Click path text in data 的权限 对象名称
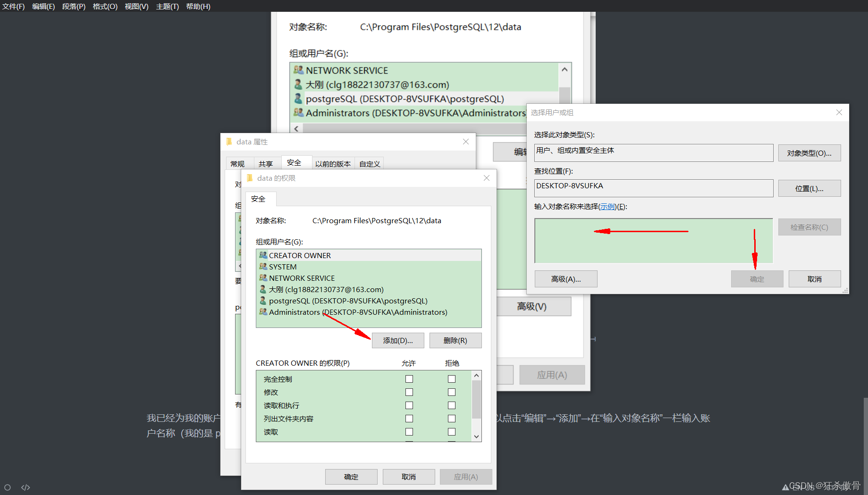Image resolution: width=868 pixels, height=495 pixels. pyautogui.click(x=377, y=220)
